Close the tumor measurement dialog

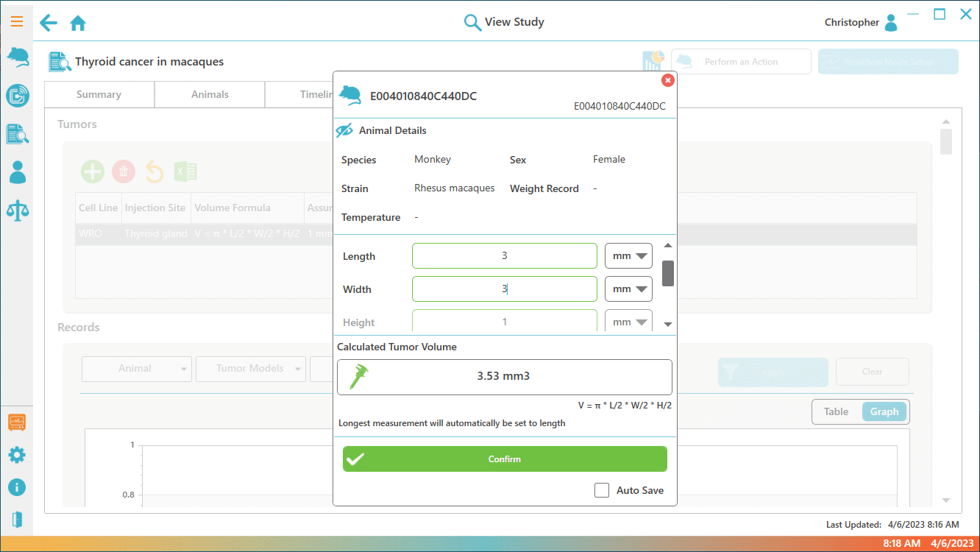click(667, 80)
